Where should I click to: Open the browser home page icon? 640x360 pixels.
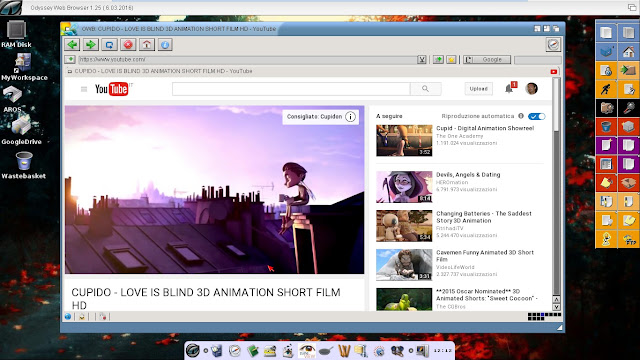(147, 44)
